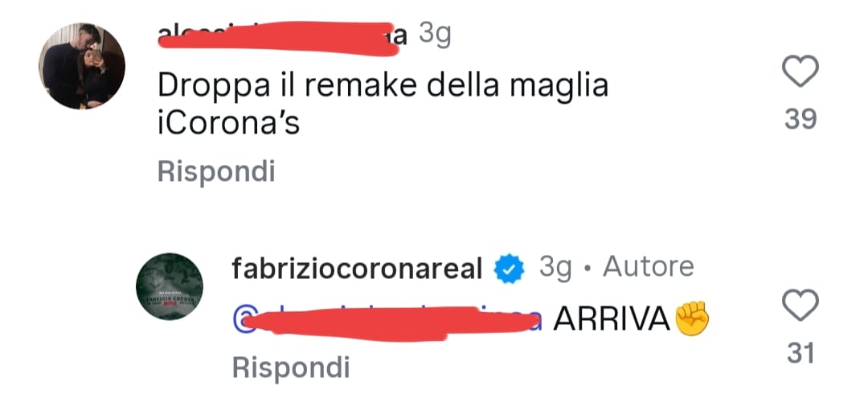Click the Autore label
The image size is (868, 415).
pos(649,266)
